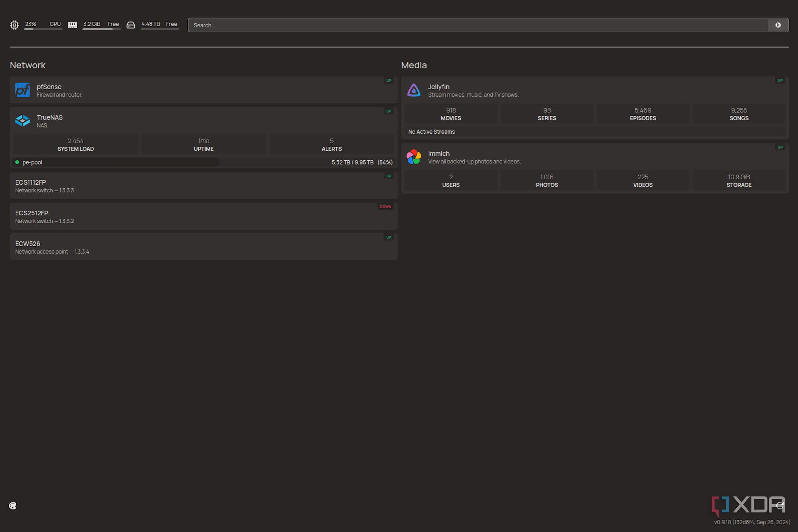Click the CPU usage progress bar
This screenshot has width=798, height=532.
pos(43,29)
